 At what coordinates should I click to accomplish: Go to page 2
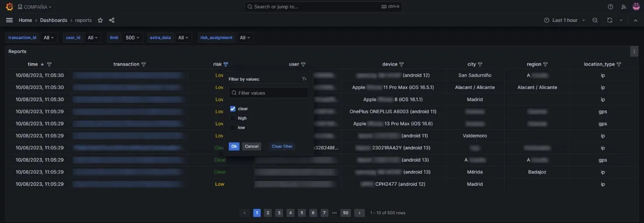tap(268, 213)
